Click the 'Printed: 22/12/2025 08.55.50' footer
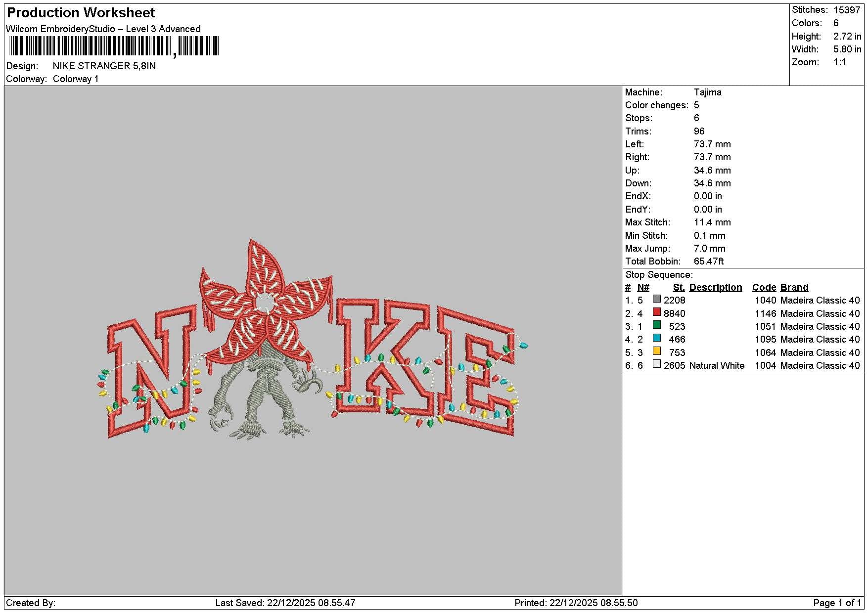The height and width of the screenshot is (613, 868). (576, 603)
